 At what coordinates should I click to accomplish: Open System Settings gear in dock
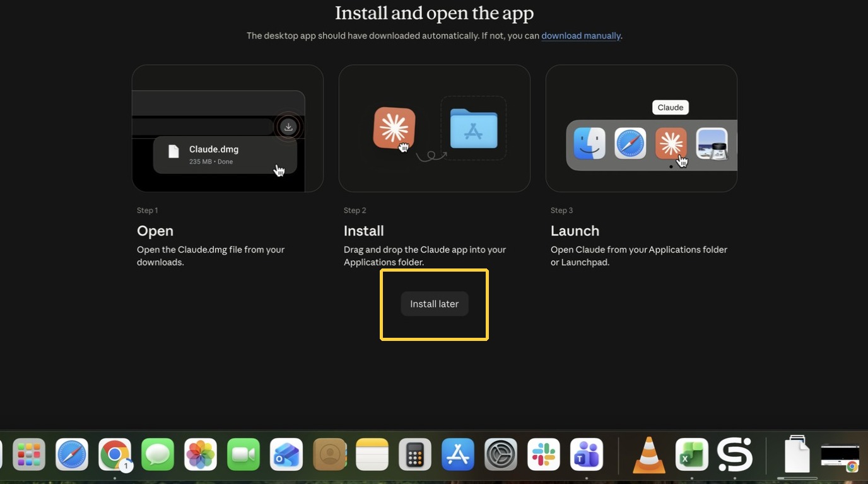pos(501,454)
